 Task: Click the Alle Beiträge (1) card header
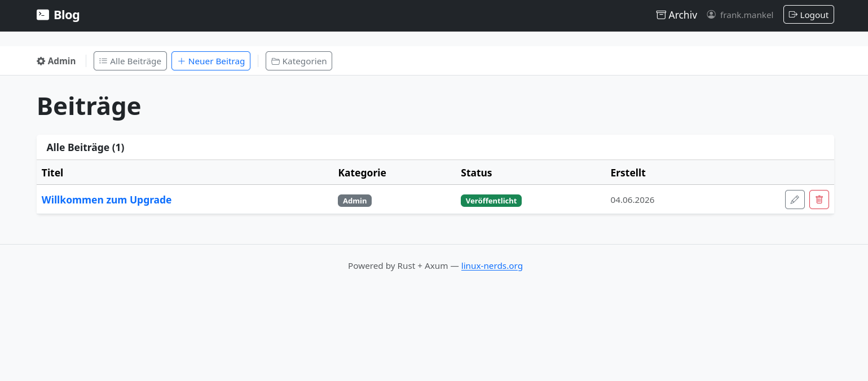435,148
